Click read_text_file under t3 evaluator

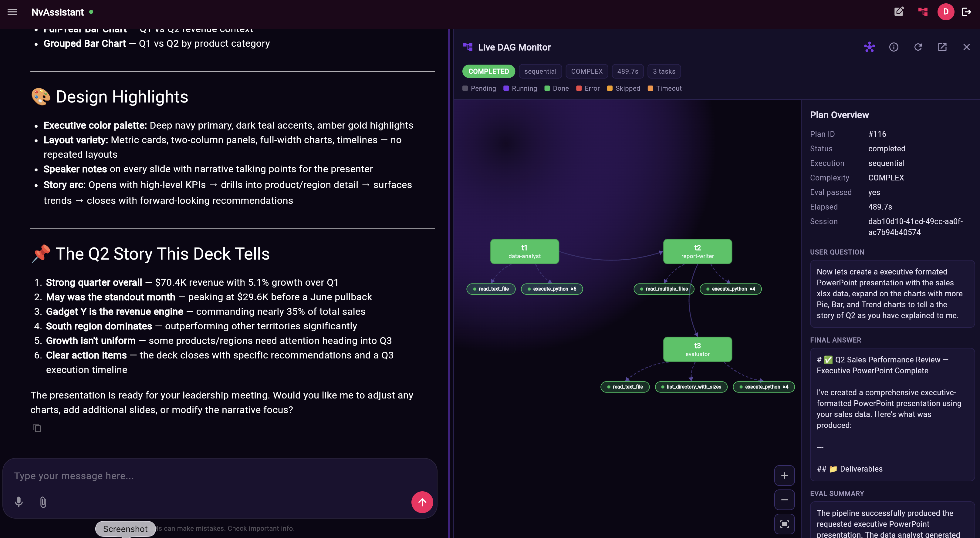[x=625, y=387]
